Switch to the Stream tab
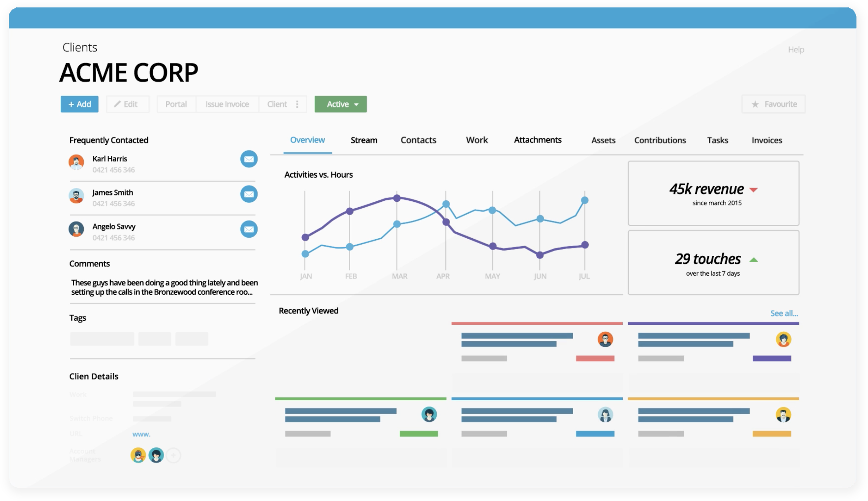This screenshot has height=501, width=868. [x=363, y=140]
